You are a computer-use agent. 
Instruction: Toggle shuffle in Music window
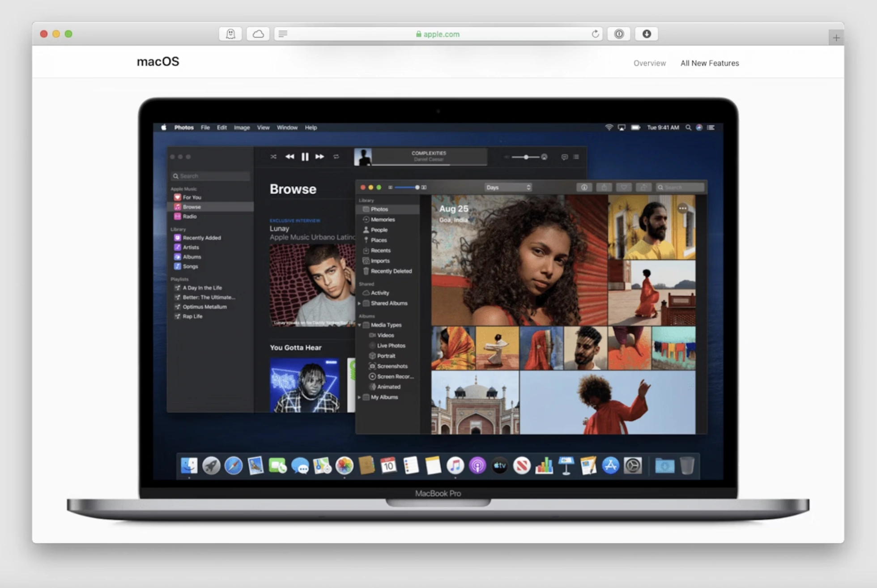(273, 157)
